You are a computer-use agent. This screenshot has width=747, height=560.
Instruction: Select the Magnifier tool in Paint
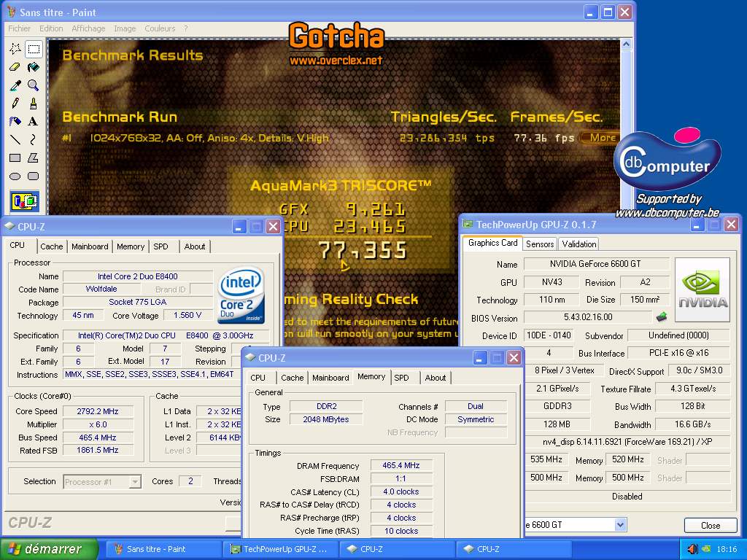tap(34, 85)
